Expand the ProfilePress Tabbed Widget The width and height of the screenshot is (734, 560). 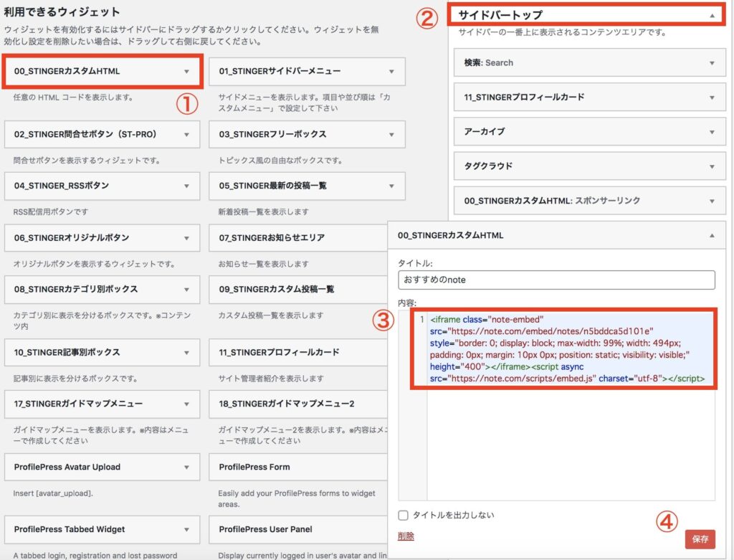(186, 530)
